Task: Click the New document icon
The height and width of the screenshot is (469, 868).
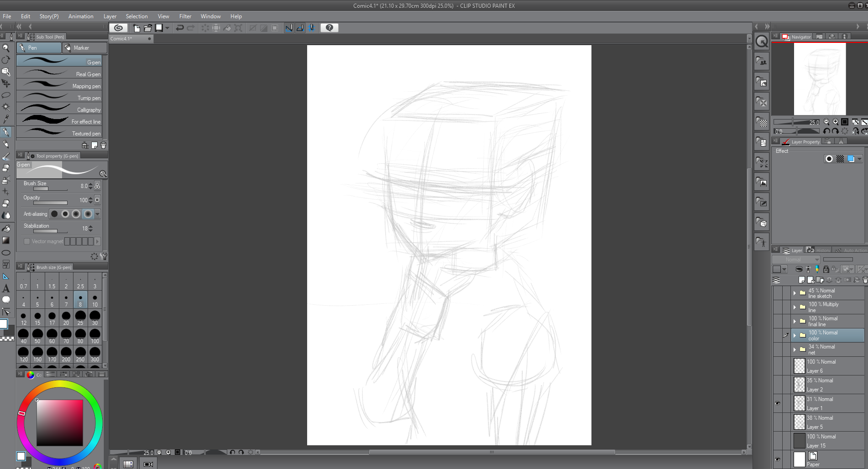Action: pyautogui.click(x=136, y=28)
